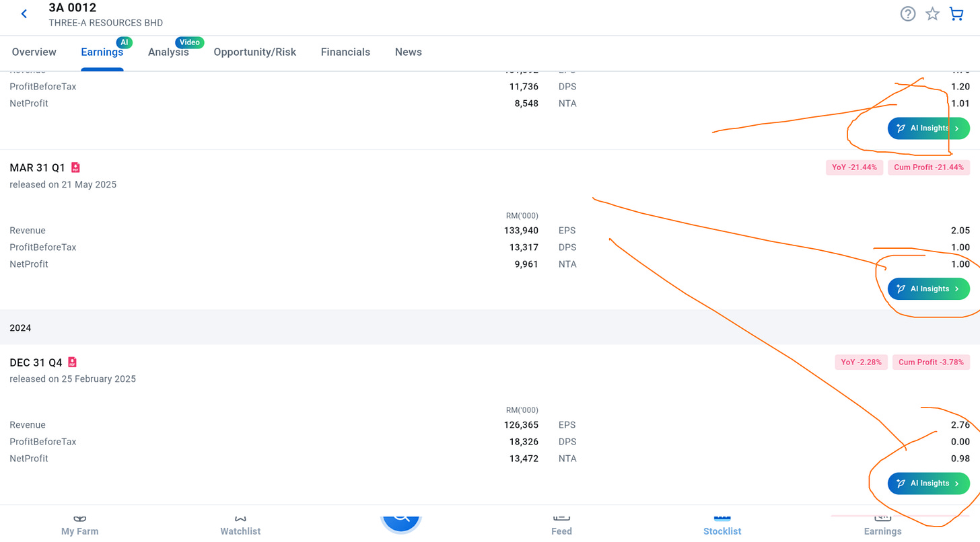Viewport: 980px width, 542px height.
Task: Click 'released on 21 May 2025' text
Action: pos(63,185)
